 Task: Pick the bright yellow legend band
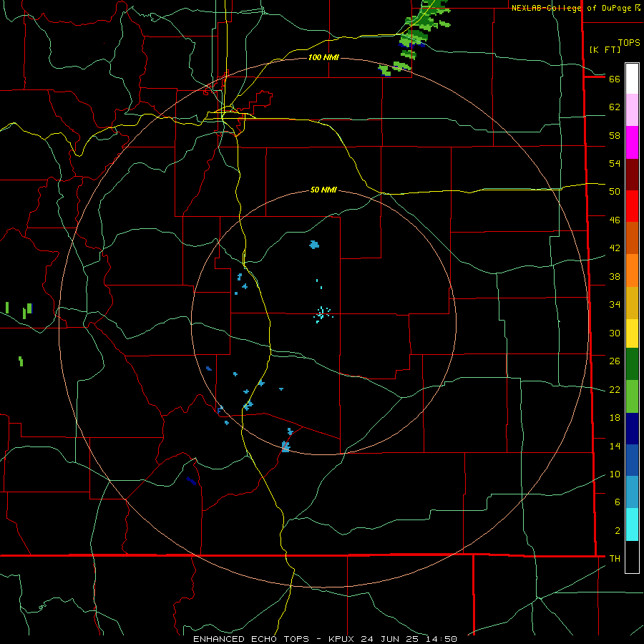point(632,333)
